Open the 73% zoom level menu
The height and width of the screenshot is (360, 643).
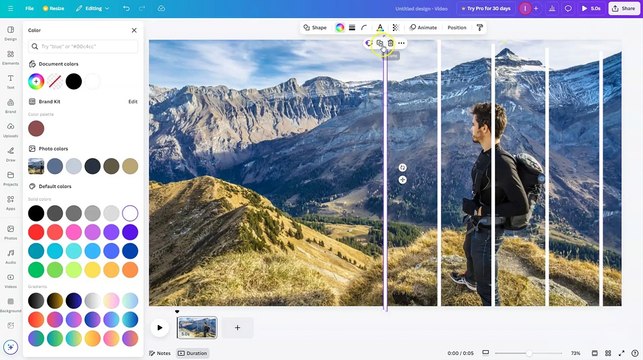(575, 353)
